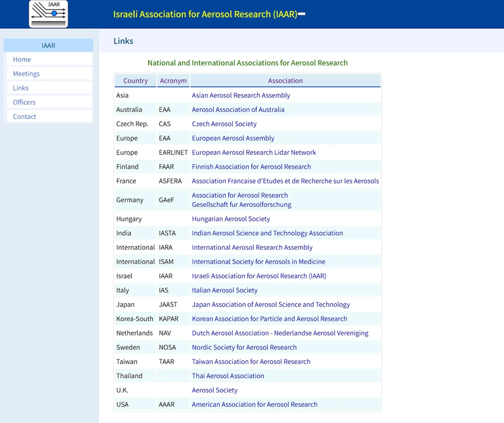504x423 pixels.
Task: Click the Links page heading
Action: [123, 41]
